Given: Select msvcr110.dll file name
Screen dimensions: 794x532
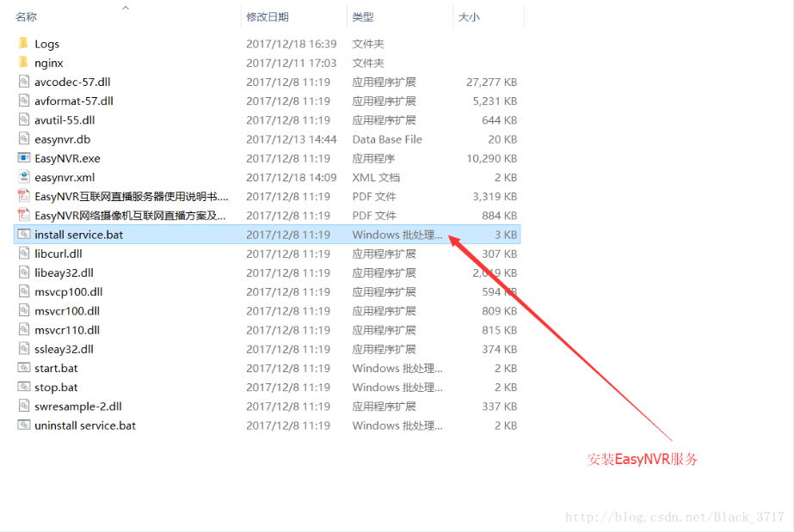Looking at the screenshot, I should [x=67, y=330].
